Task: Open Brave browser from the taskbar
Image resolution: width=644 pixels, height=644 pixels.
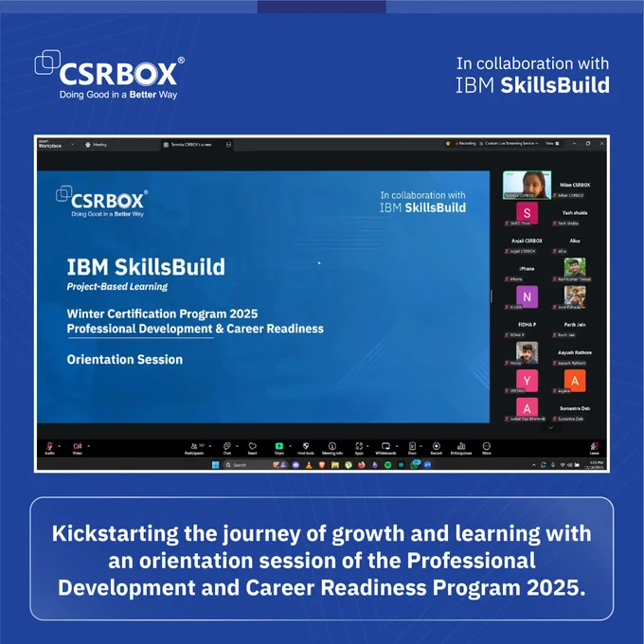Action: coord(322,465)
